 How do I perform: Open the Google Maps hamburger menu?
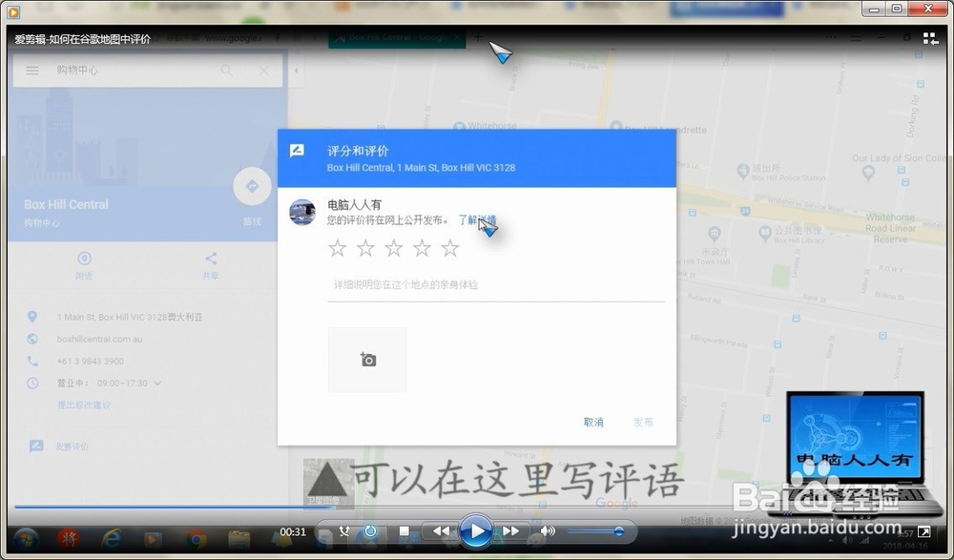point(32,71)
